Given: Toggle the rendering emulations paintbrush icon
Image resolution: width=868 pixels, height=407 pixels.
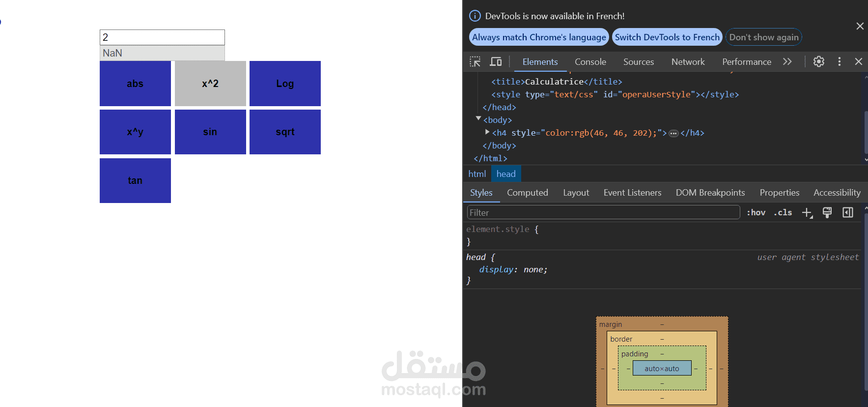Looking at the screenshot, I should tap(827, 212).
